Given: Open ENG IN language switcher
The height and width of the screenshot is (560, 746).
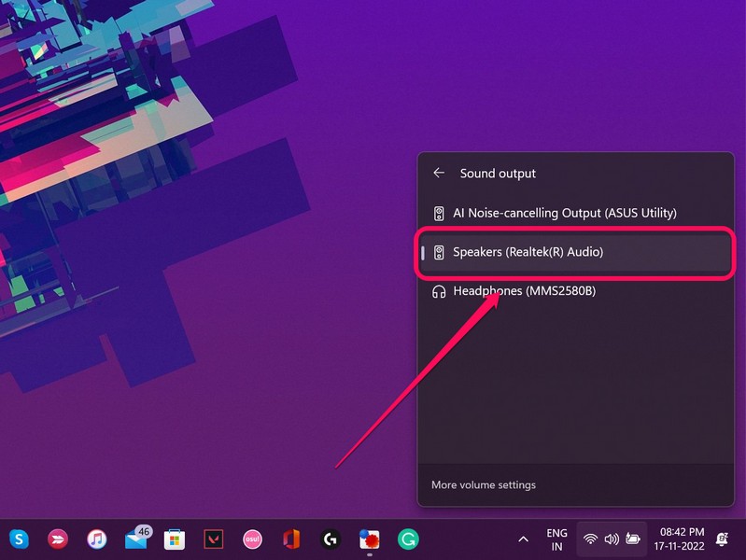Looking at the screenshot, I should (556, 539).
